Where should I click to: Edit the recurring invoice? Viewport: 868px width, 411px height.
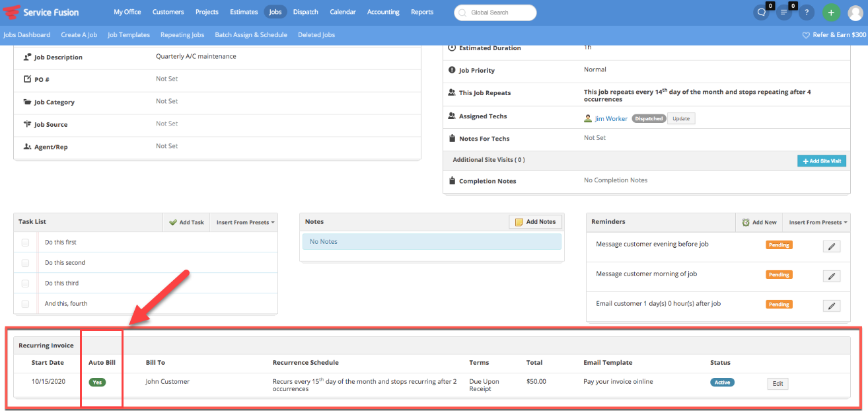coord(778,384)
